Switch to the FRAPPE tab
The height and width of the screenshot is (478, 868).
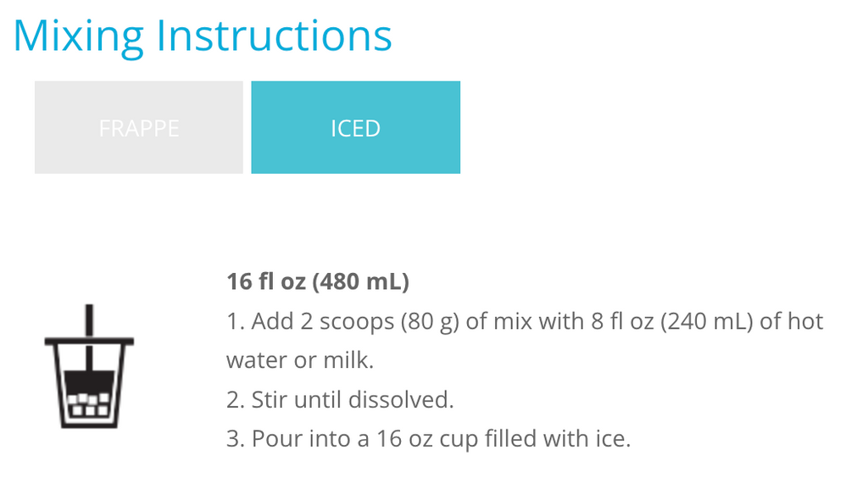coord(138,127)
